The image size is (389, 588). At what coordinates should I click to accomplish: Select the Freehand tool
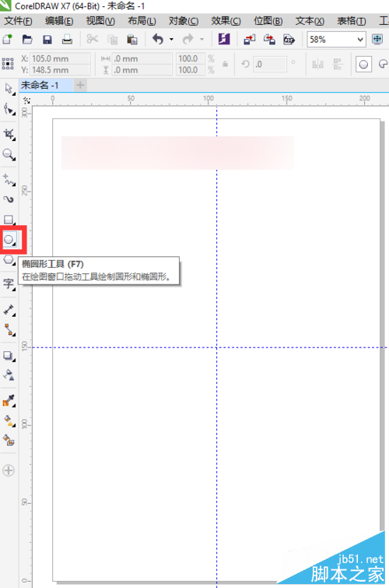tap(9, 180)
